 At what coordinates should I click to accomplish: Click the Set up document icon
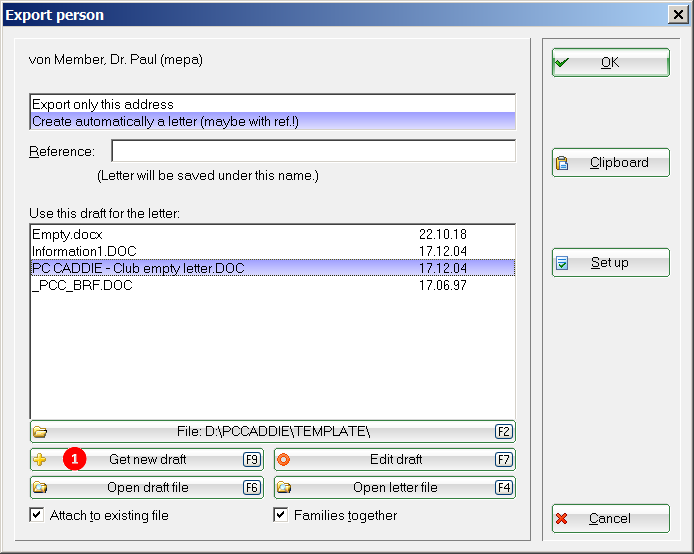562,263
